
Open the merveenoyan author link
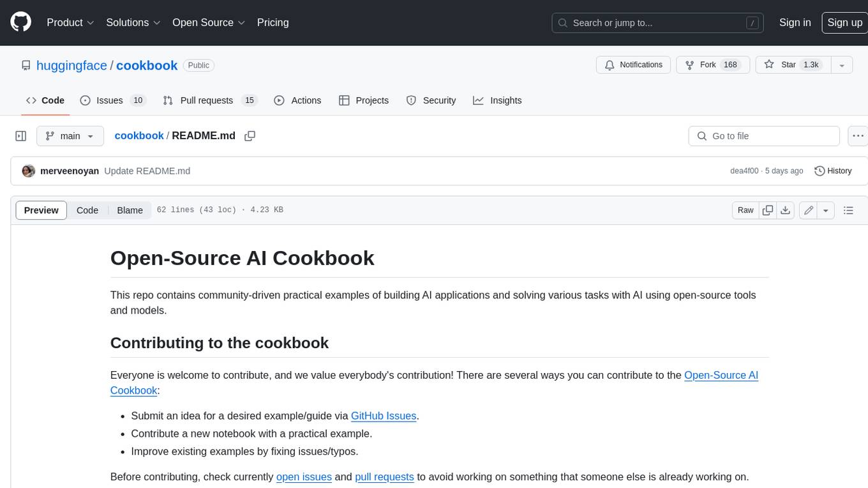(x=70, y=171)
